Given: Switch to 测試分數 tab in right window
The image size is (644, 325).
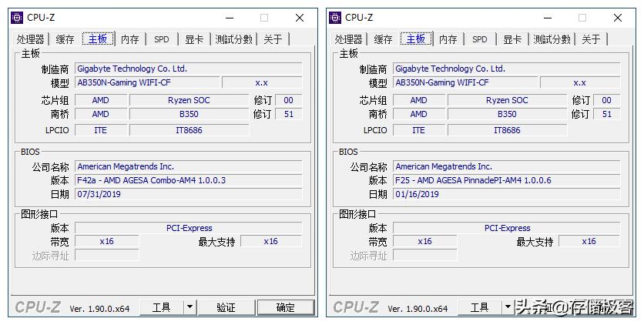Looking at the screenshot, I should point(552,39).
